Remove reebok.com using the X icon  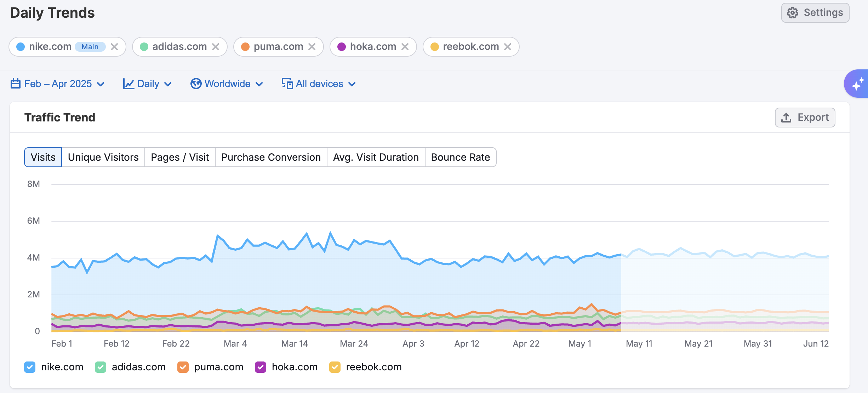508,47
